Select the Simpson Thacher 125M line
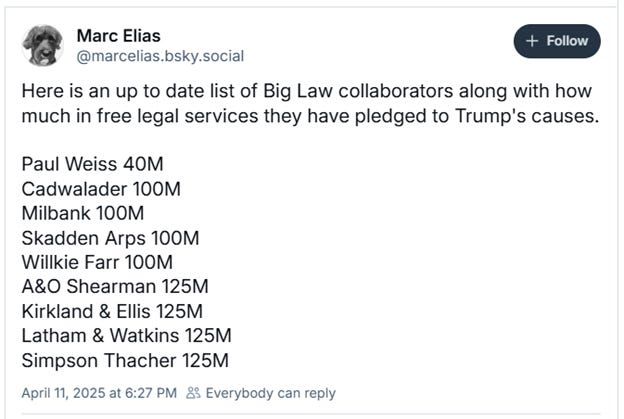 pyautogui.click(x=125, y=361)
